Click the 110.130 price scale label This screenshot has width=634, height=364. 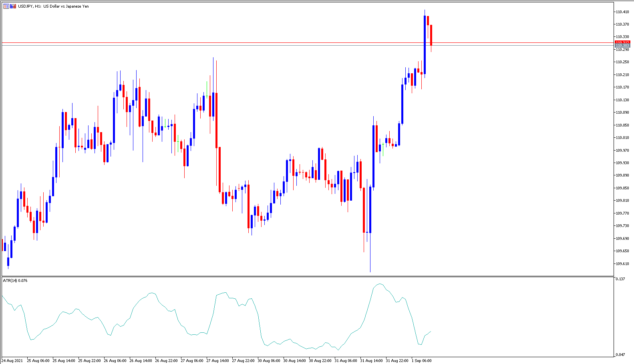click(622, 100)
